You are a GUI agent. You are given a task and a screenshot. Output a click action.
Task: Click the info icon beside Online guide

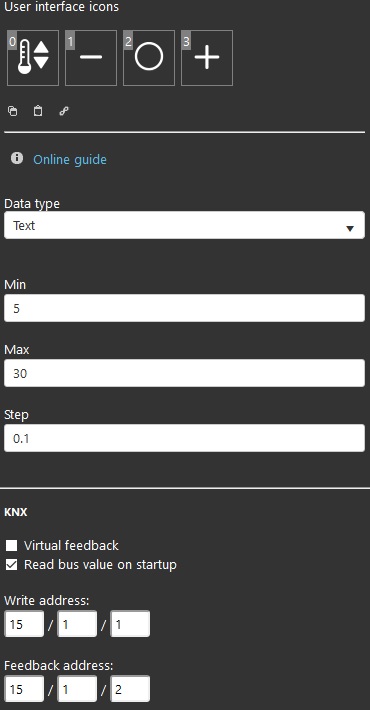(17, 158)
